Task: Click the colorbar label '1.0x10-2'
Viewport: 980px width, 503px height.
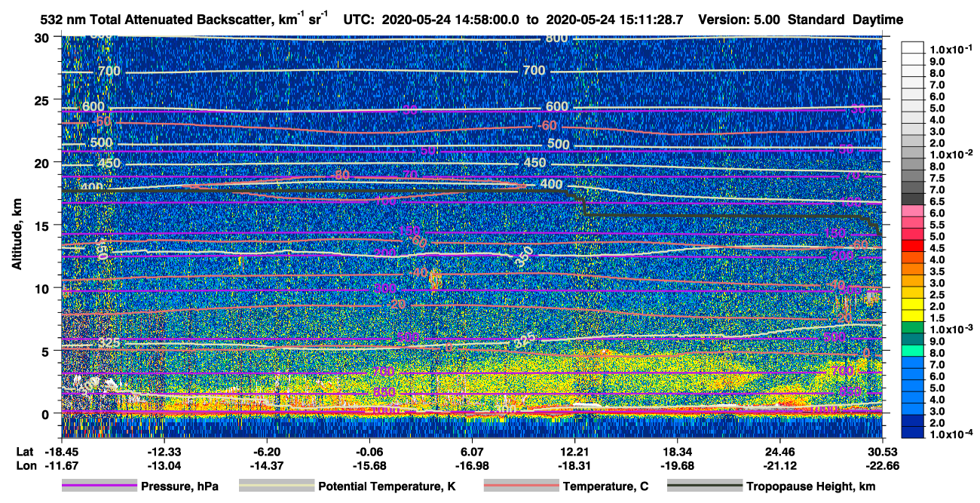Action: (x=950, y=154)
